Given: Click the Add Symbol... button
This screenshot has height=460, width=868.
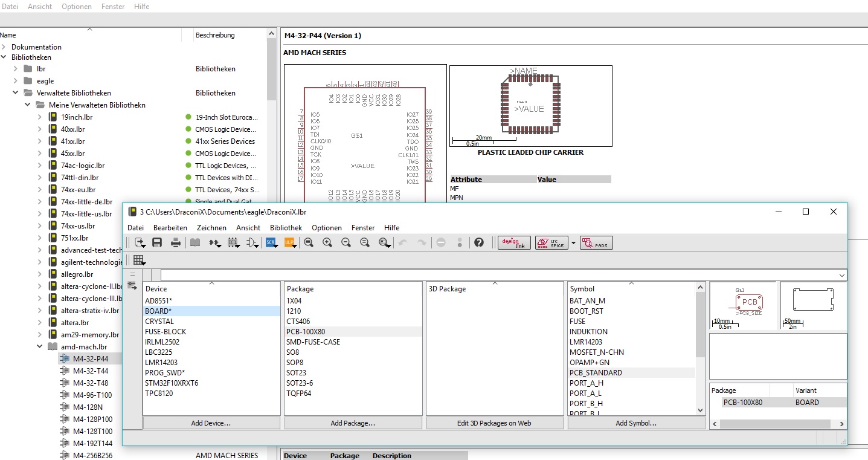Looking at the screenshot, I should [x=636, y=423].
